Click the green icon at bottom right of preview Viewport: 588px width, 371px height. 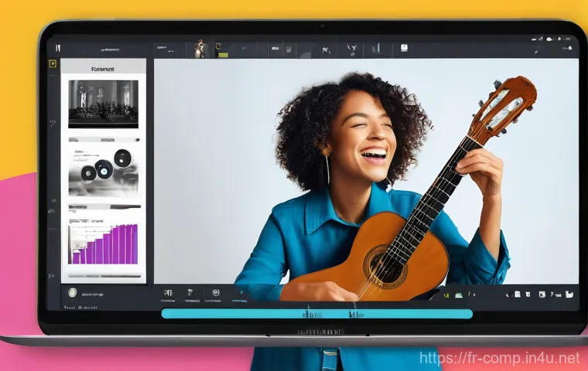(x=458, y=295)
